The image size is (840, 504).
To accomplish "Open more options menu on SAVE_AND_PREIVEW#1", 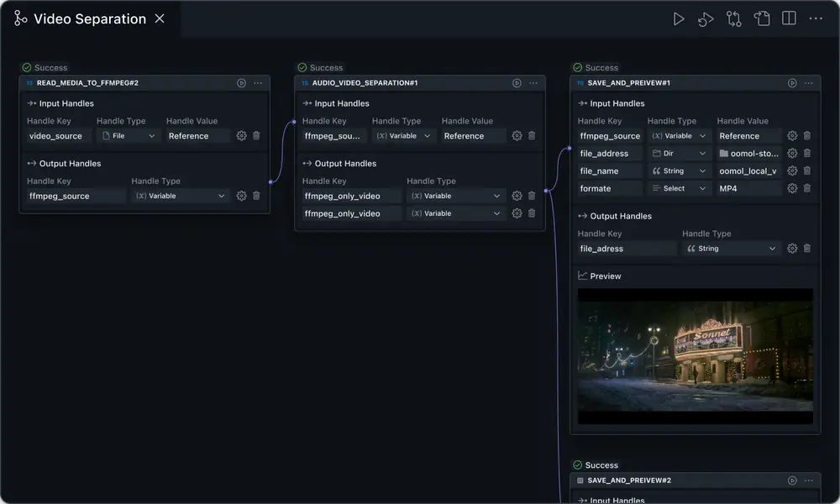I will click(809, 83).
